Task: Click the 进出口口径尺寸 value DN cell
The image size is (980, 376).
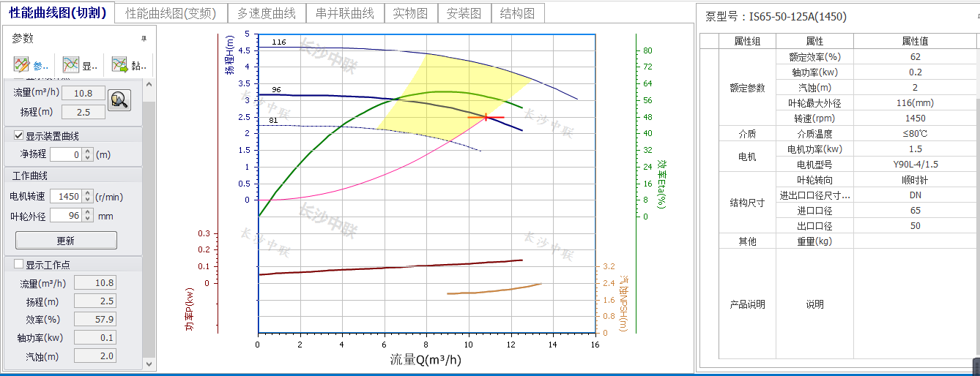Action: (x=916, y=195)
